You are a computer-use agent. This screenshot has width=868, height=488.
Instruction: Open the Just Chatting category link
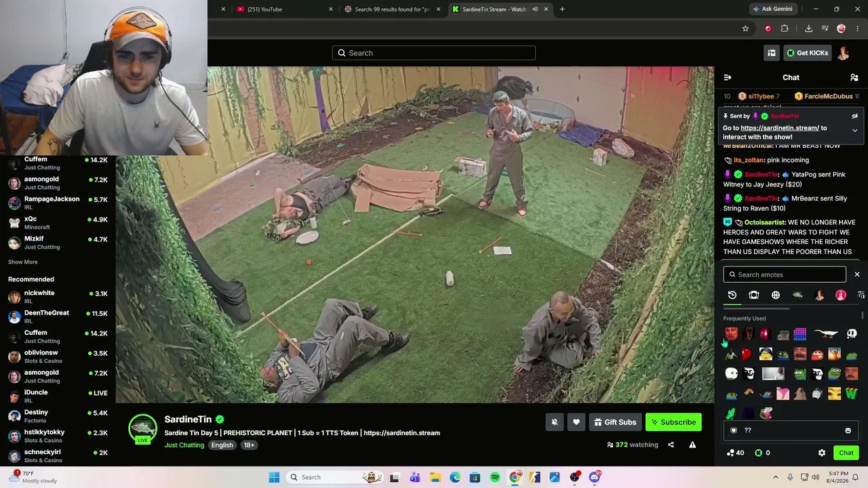click(184, 445)
